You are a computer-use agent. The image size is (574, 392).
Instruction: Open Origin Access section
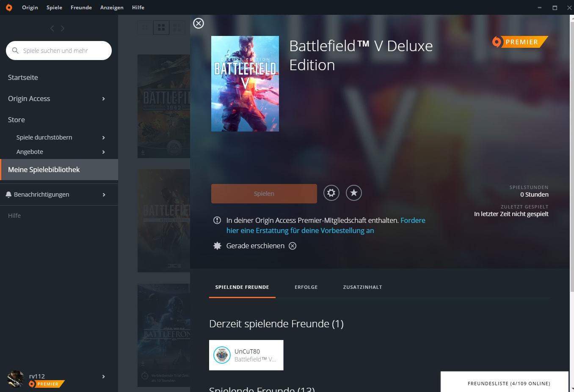[x=29, y=99]
